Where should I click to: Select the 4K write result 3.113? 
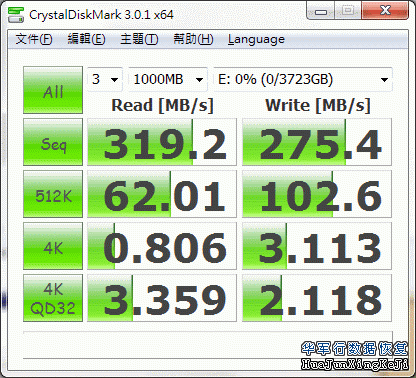[317, 246]
